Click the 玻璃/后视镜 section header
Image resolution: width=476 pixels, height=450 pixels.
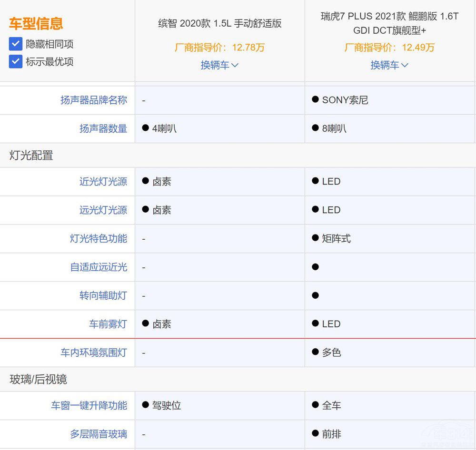point(38,380)
